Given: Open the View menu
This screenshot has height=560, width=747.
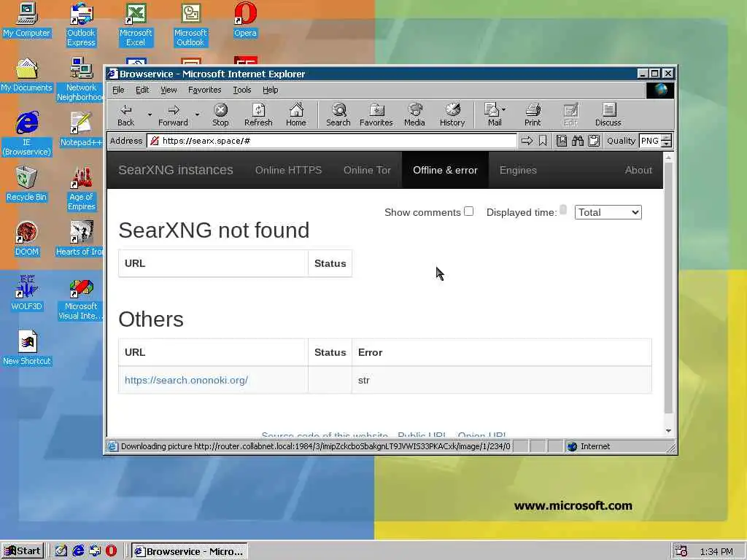Looking at the screenshot, I should [x=169, y=90].
